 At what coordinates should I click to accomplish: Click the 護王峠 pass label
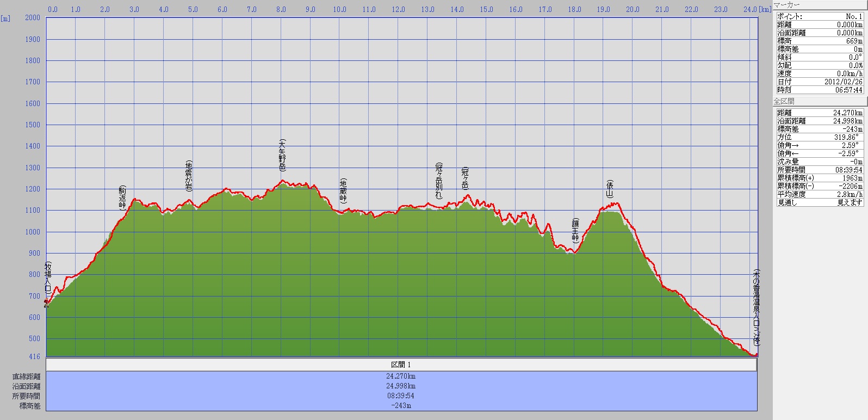pos(575,230)
